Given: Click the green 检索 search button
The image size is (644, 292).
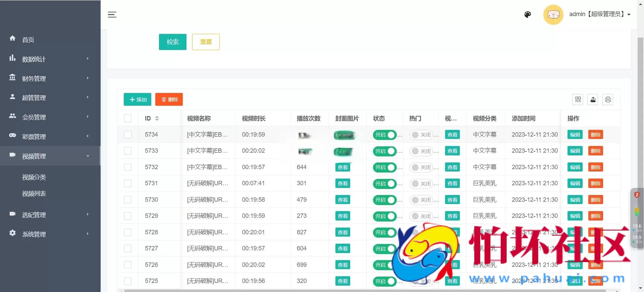Looking at the screenshot, I should (x=173, y=42).
